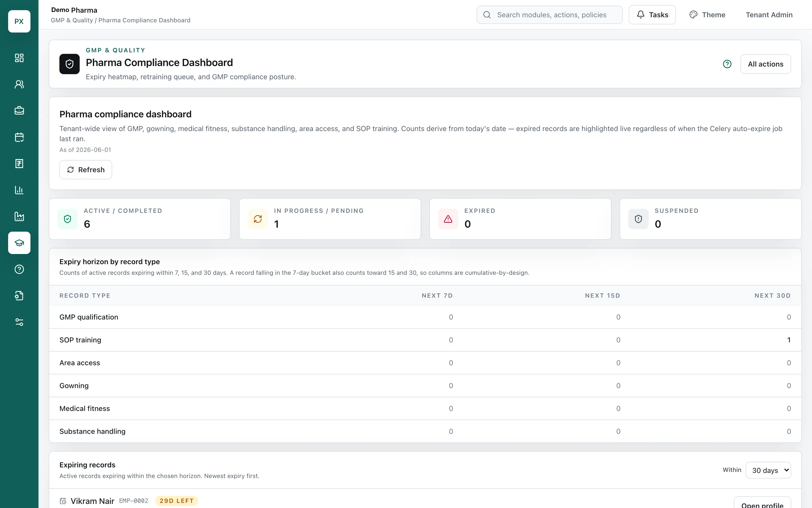The height and width of the screenshot is (508, 812).
Task: Click the black shield icon by page title
Action: [x=70, y=64]
